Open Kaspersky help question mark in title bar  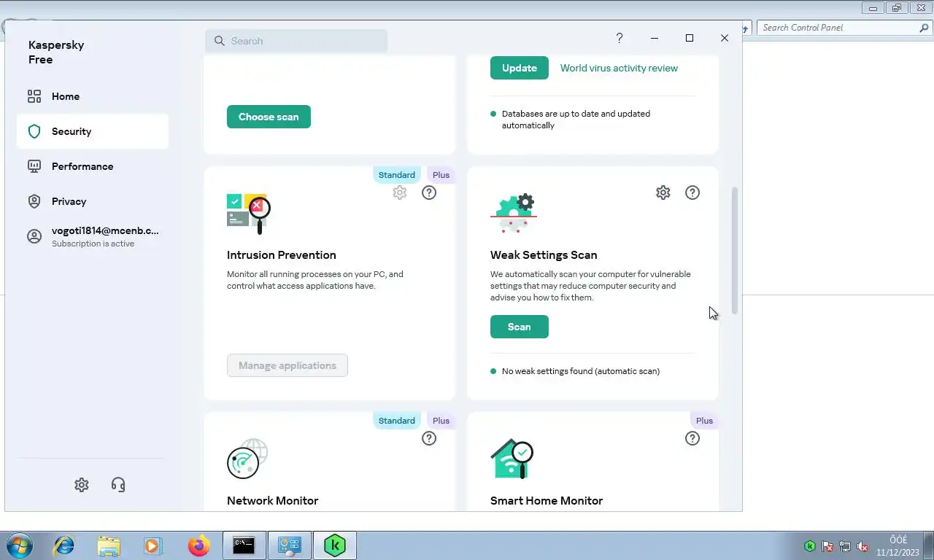tap(620, 38)
